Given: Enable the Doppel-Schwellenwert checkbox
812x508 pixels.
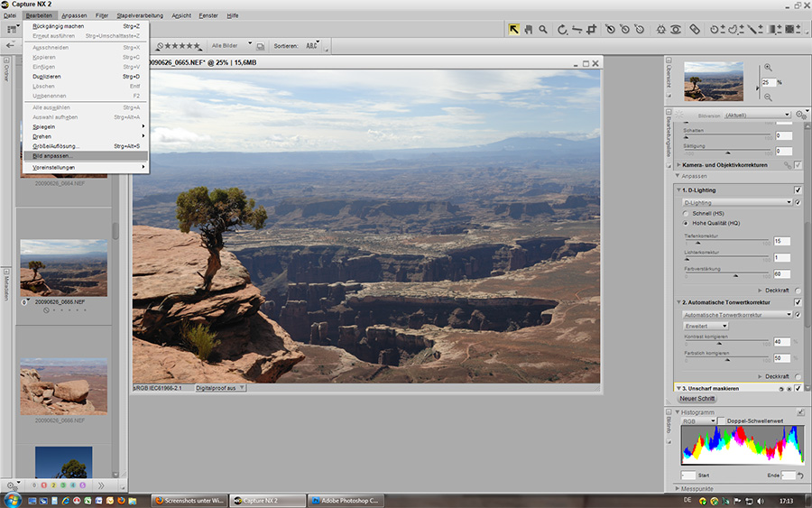Looking at the screenshot, I should pos(722,421).
